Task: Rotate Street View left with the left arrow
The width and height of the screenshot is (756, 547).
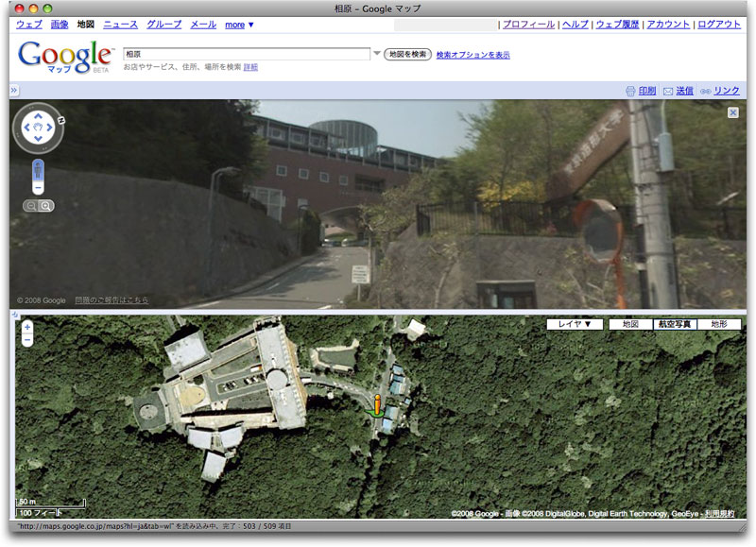Action: click(27, 128)
